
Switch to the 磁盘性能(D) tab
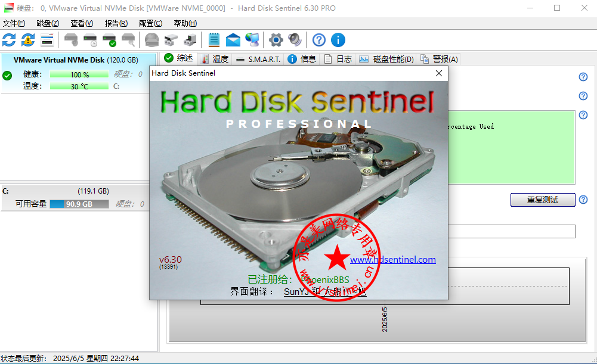click(x=386, y=59)
